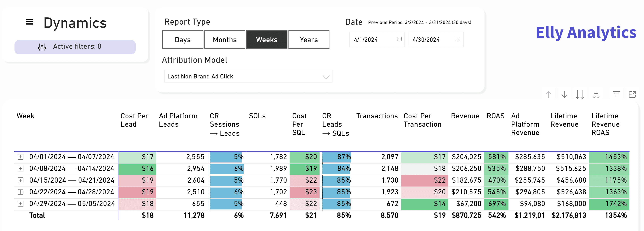Viewport: 644px width, 231px height.
Task: Select the Days report type
Action: 183,40
